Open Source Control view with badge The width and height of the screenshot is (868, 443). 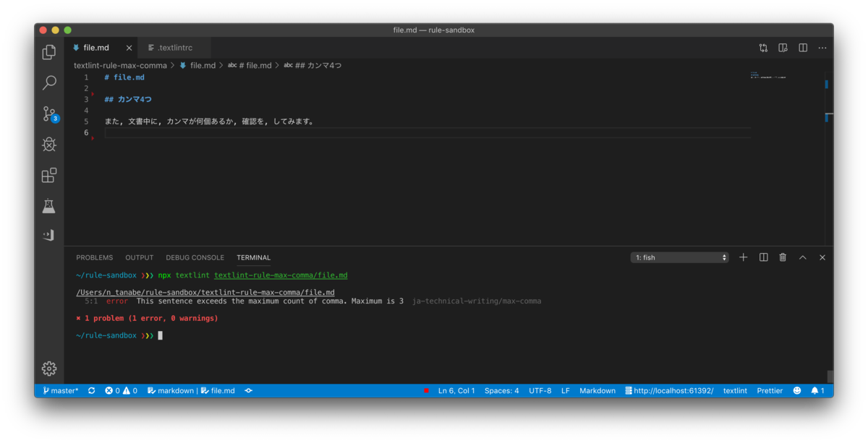(50, 114)
